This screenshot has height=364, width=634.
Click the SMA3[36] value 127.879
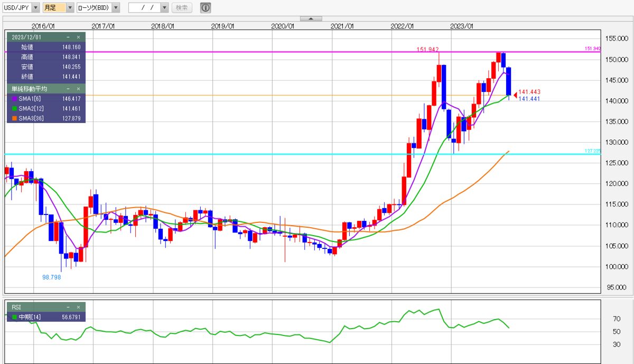[70, 118]
